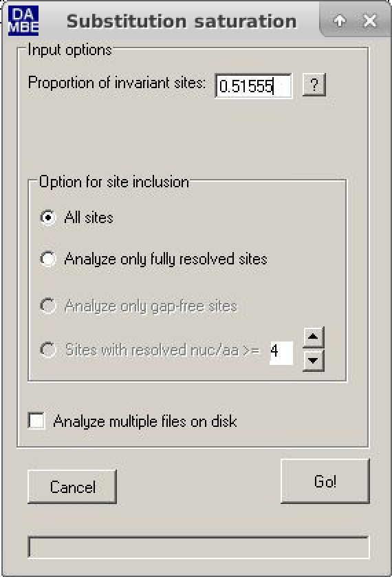Select the All sites radio option

48,218
